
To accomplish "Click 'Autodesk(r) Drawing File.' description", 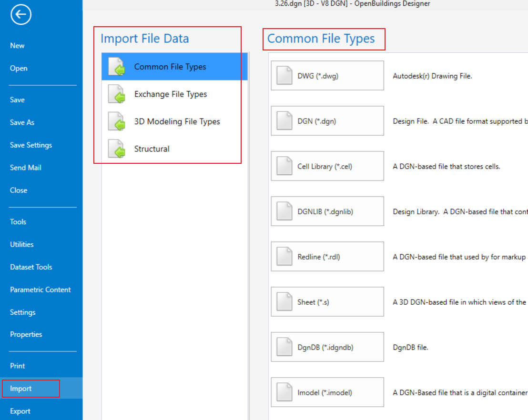I will coord(432,76).
